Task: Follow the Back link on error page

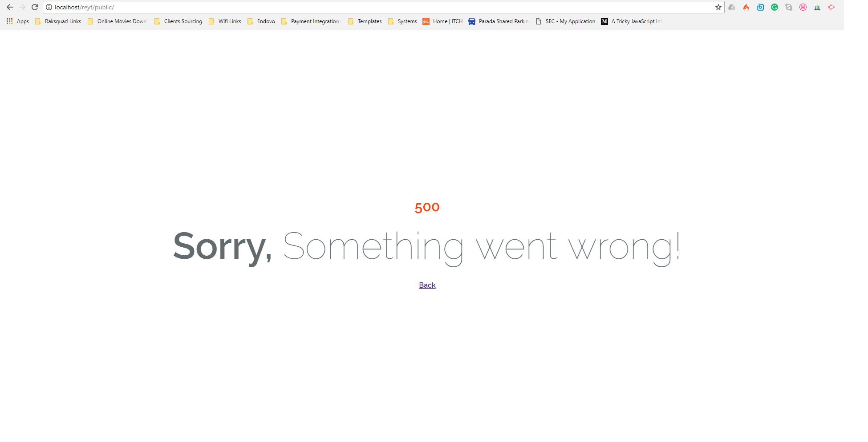Action: (427, 285)
